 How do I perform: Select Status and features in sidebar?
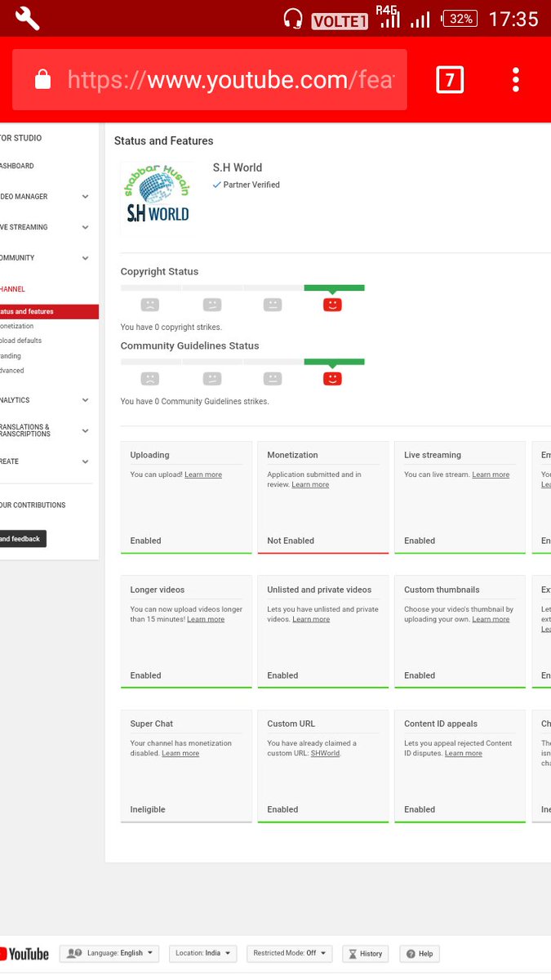pyautogui.click(x=48, y=312)
